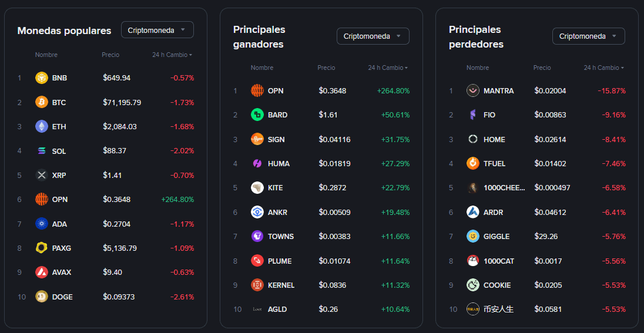Click the BARD token icon in gainers
The width and height of the screenshot is (644, 333).
[x=257, y=115]
